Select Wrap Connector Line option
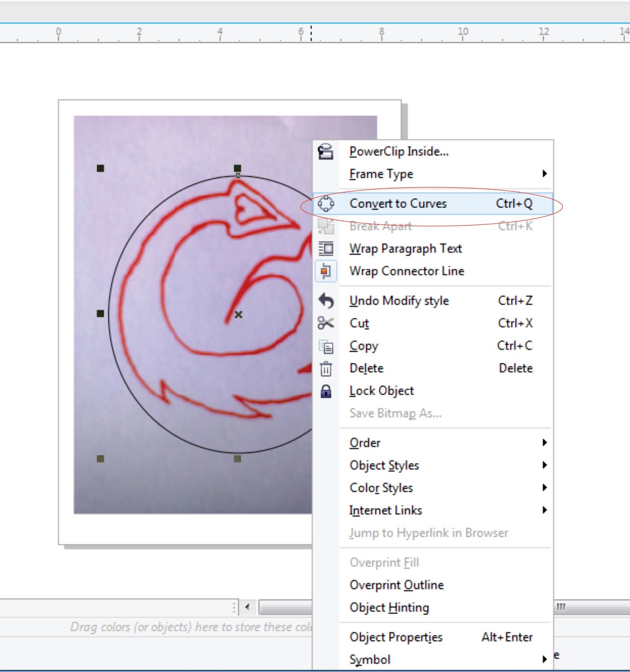This screenshot has width=630, height=672. [x=433, y=271]
